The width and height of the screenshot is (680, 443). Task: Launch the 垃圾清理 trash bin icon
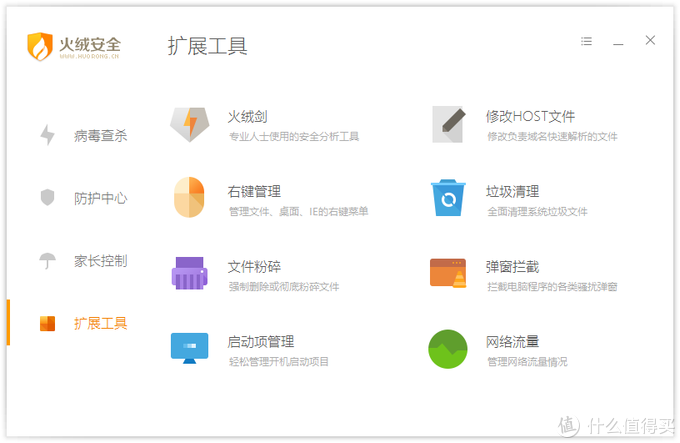tap(448, 198)
